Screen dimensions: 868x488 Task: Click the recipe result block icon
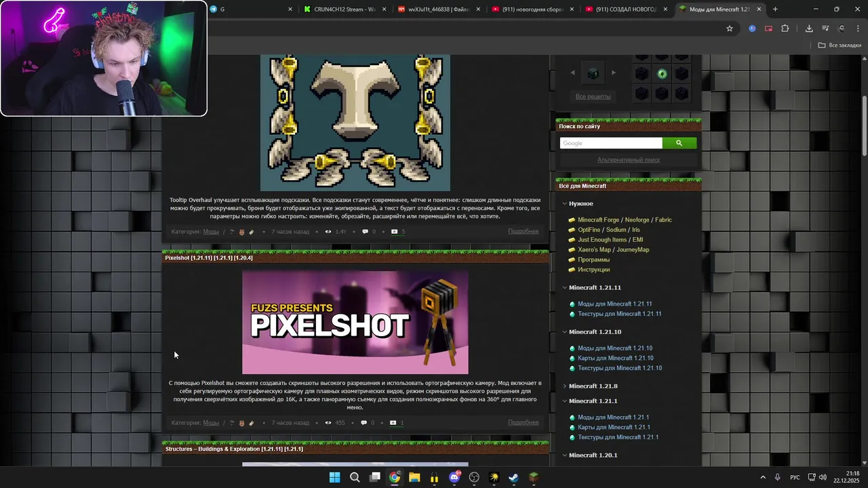coord(593,73)
